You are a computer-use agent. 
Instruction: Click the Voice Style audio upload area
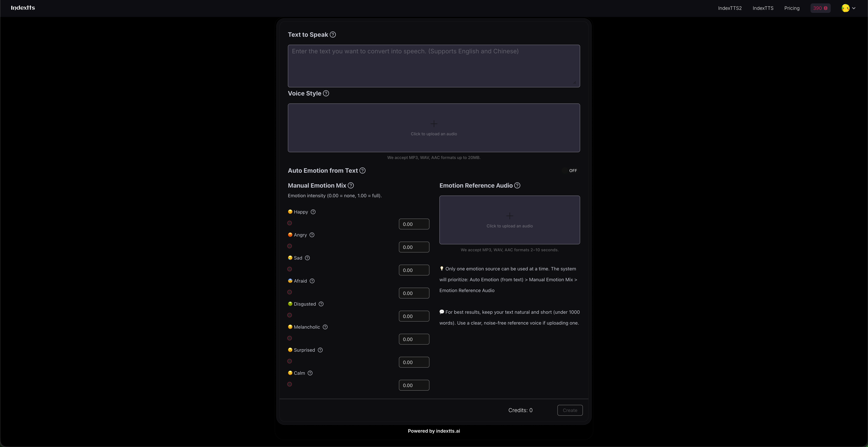tap(434, 128)
